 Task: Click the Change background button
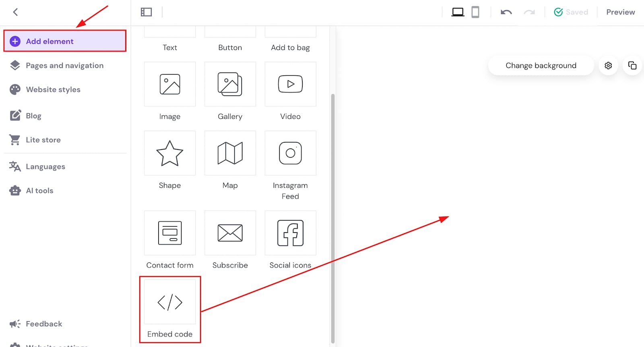pos(541,65)
